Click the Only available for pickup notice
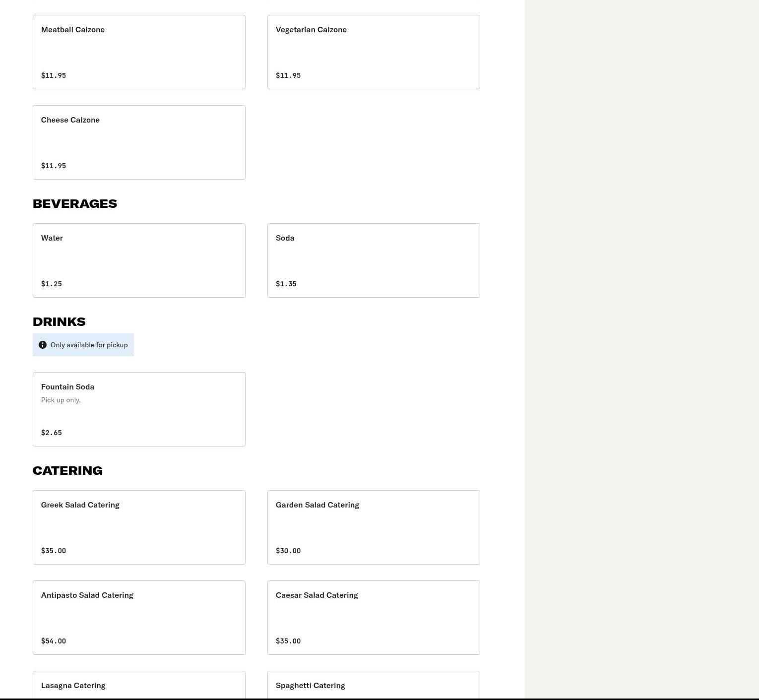This screenshot has height=700, width=759. coord(83,345)
